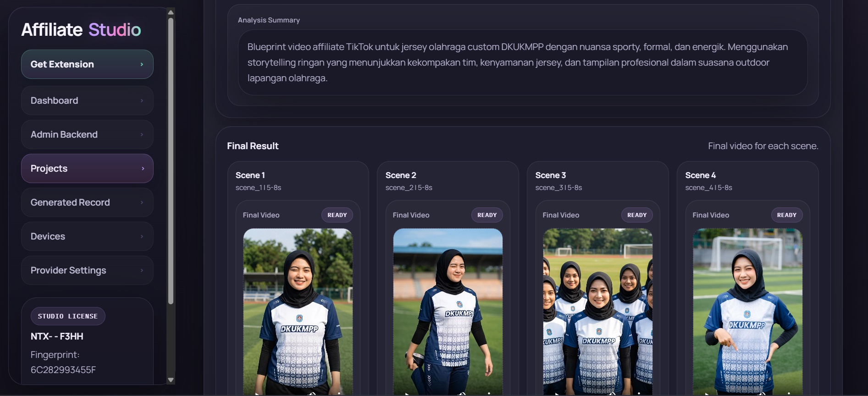Click the Analysis Summary label
Screen dimensions: 868x396
tap(269, 20)
